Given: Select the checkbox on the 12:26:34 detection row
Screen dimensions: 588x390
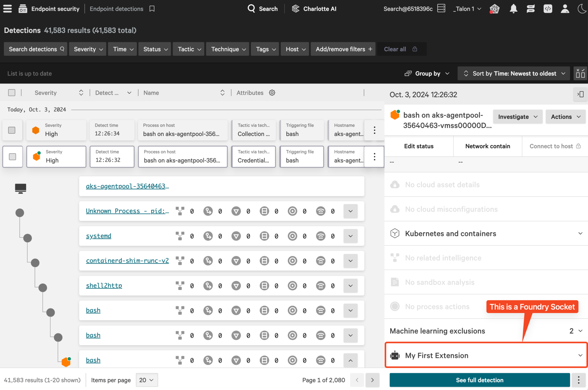Looking at the screenshot, I should click(12, 130).
